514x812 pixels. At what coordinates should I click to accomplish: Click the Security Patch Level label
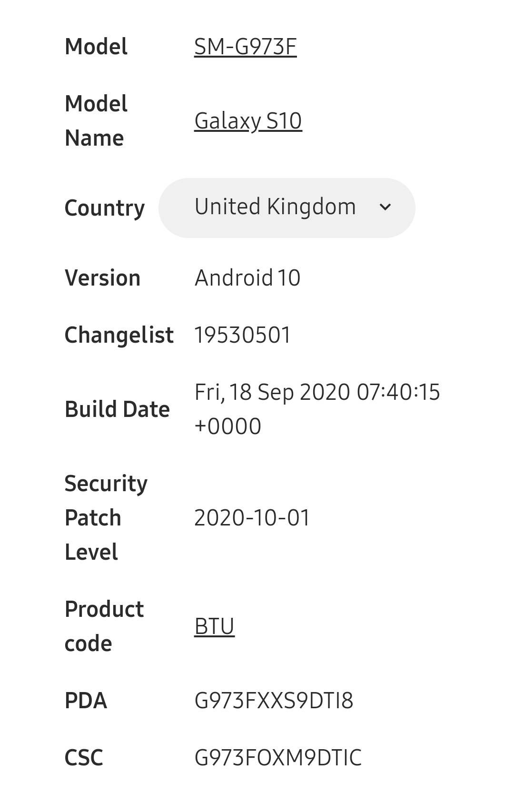106,518
